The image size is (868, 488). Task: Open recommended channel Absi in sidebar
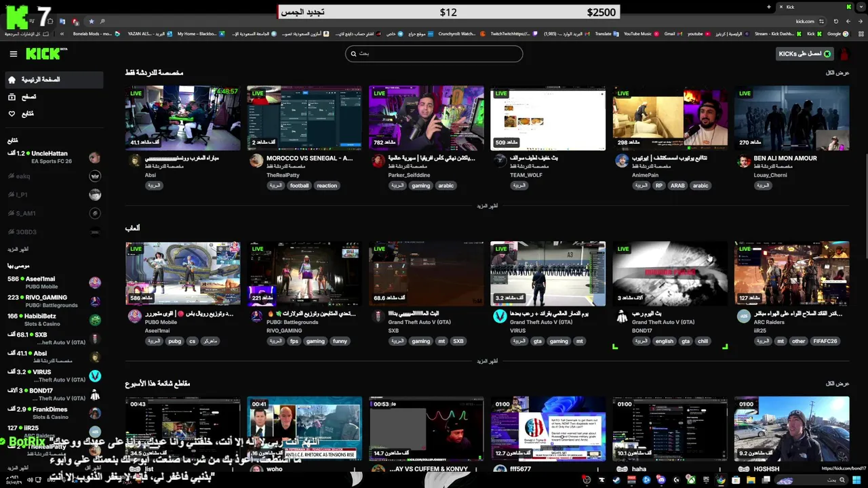point(53,357)
